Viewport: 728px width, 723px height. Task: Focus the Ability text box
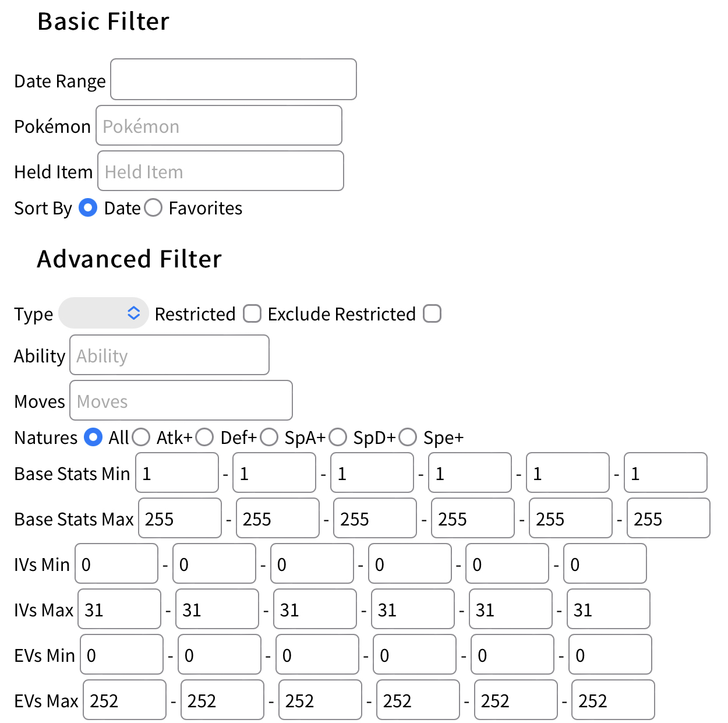pyautogui.click(x=169, y=355)
